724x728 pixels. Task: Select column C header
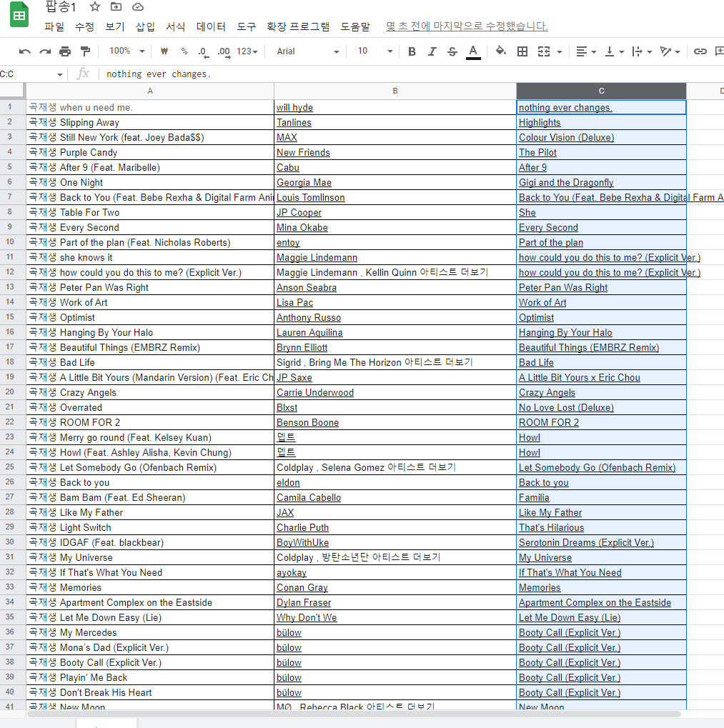[x=601, y=91]
